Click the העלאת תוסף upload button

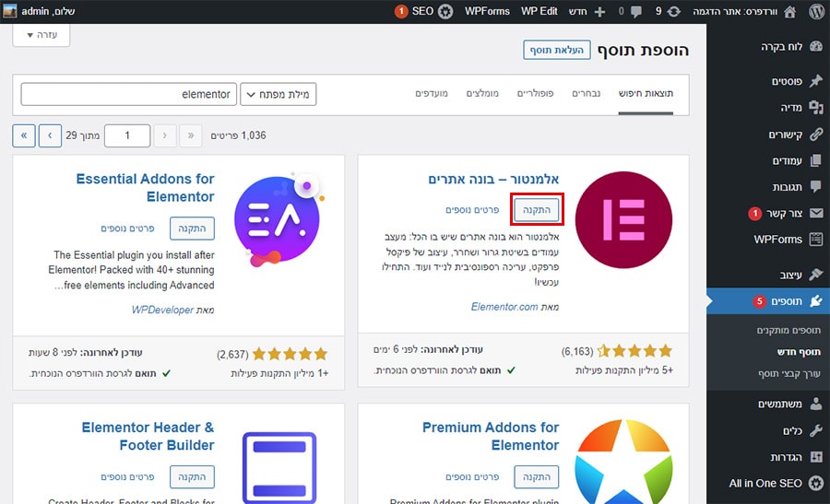click(556, 50)
